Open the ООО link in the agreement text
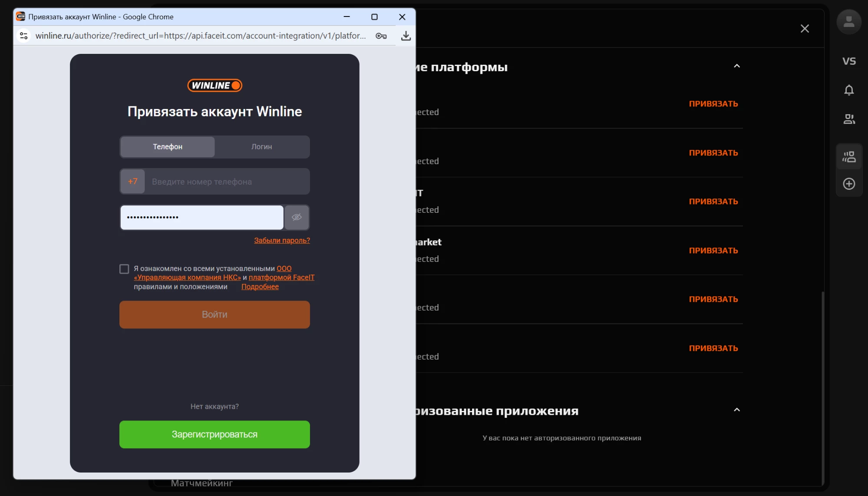868x496 pixels. [x=284, y=268]
